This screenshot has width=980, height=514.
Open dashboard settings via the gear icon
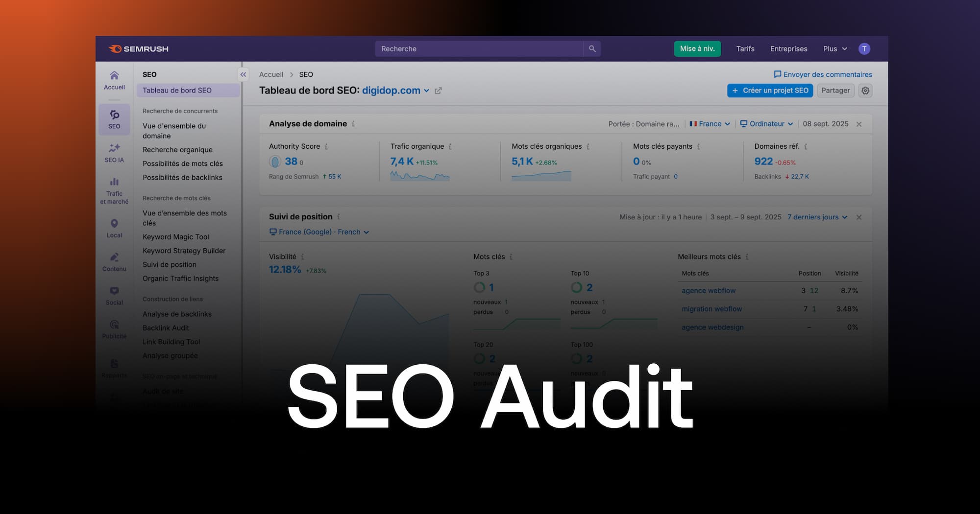coord(865,91)
